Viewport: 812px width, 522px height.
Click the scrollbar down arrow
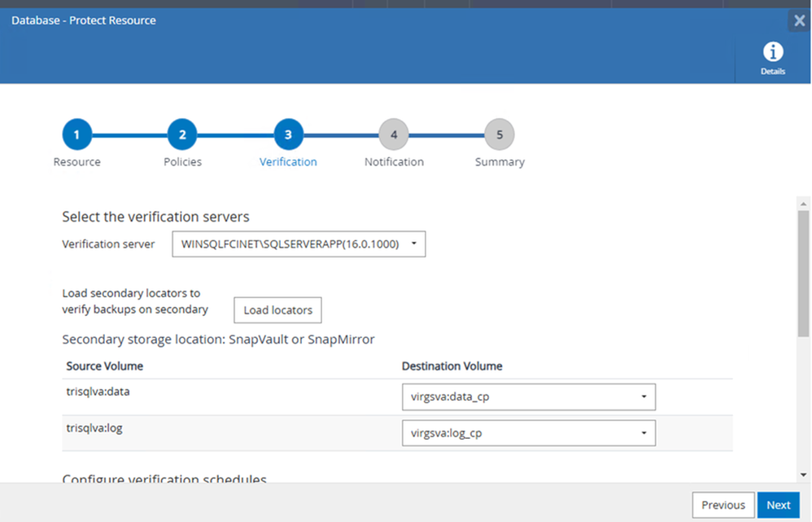803,474
